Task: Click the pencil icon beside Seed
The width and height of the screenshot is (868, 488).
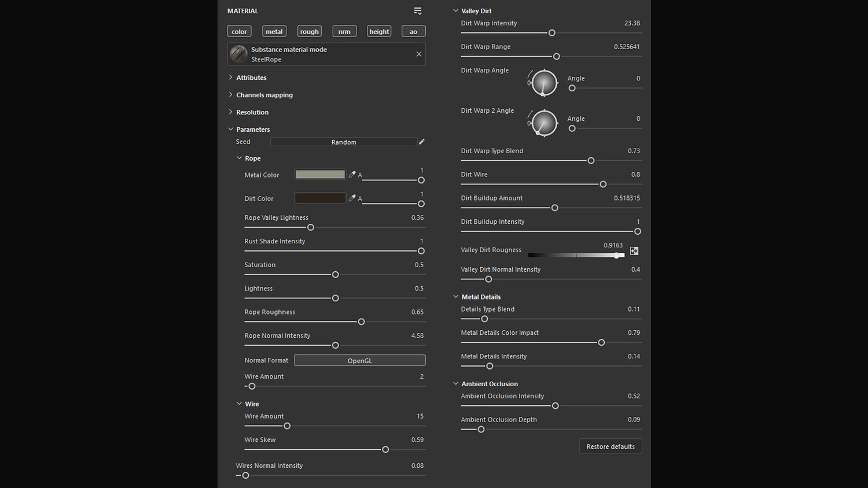Action: [422, 142]
